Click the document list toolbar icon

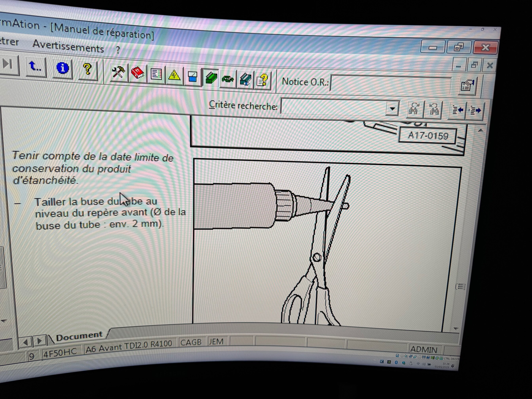156,74
